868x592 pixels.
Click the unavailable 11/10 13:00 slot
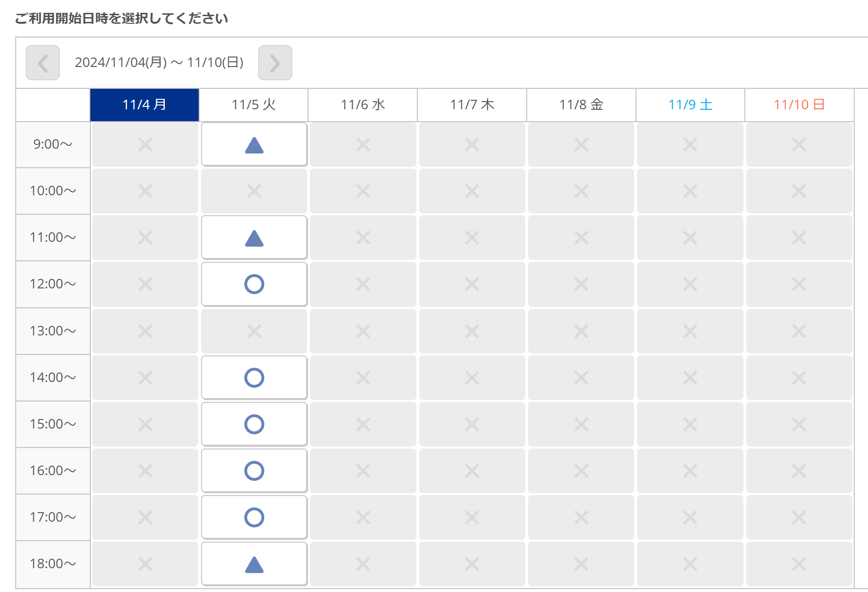tap(799, 331)
